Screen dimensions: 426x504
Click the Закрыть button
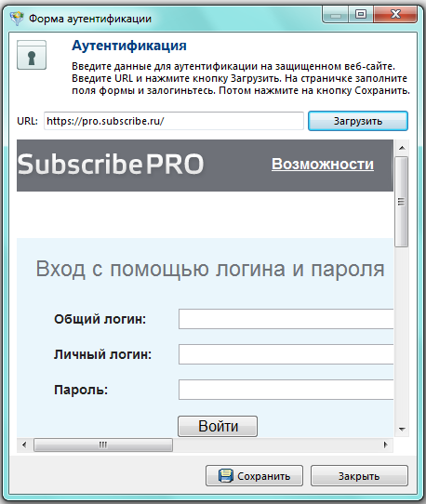(x=359, y=476)
